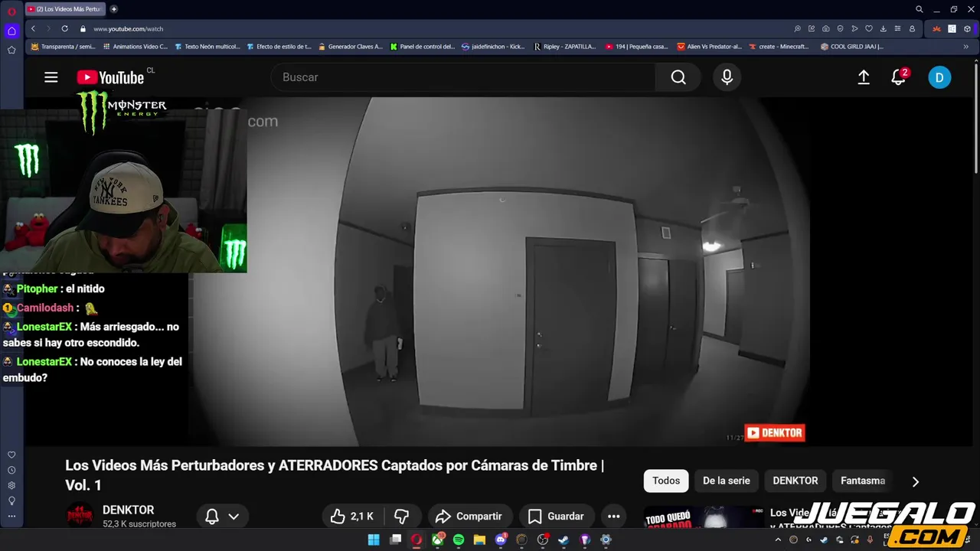Open a new browser tab with plus
The image size is (980, 551).
(x=114, y=9)
